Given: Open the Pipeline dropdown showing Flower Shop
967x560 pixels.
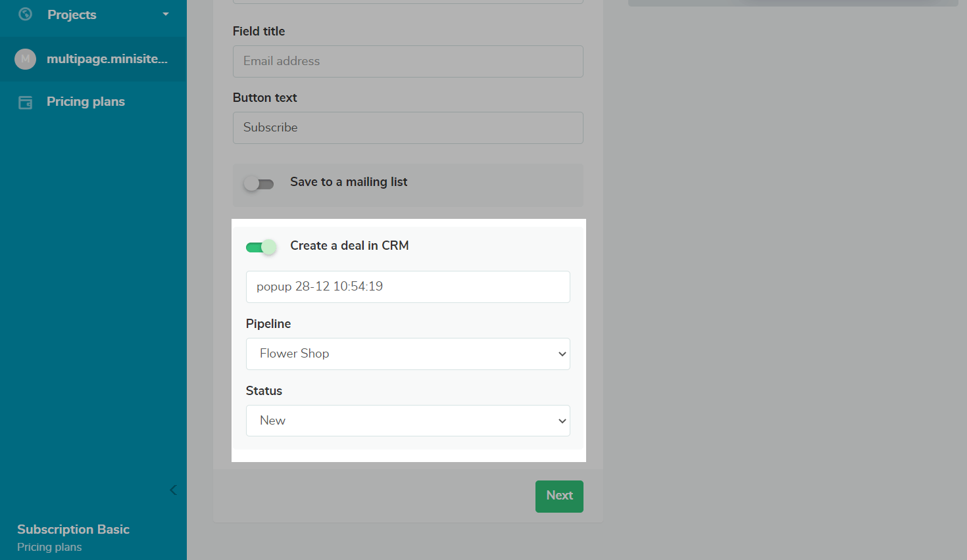Looking at the screenshot, I should (408, 354).
